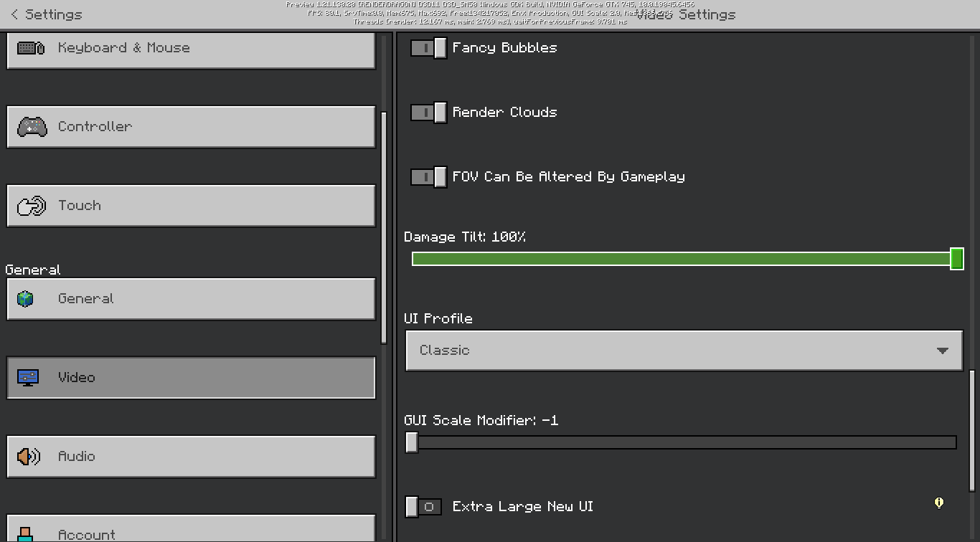Image resolution: width=980 pixels, height=542 pixels.
Task: Click the UI Profile dropdown arrow
Action: coord(943,351)
